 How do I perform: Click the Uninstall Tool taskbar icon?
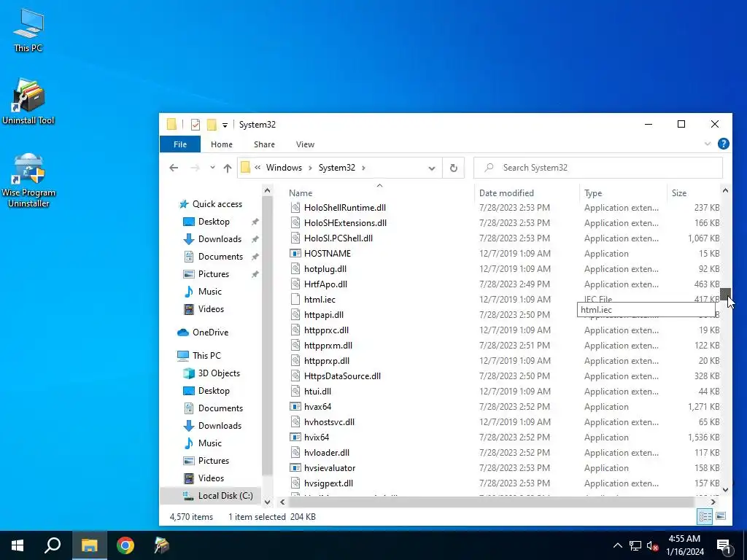coord(161,545)
